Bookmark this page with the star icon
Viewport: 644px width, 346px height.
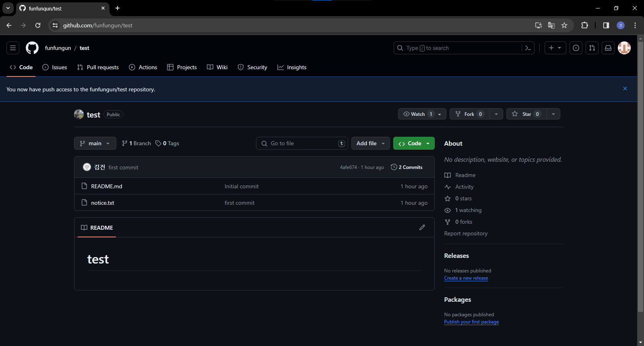564,25
